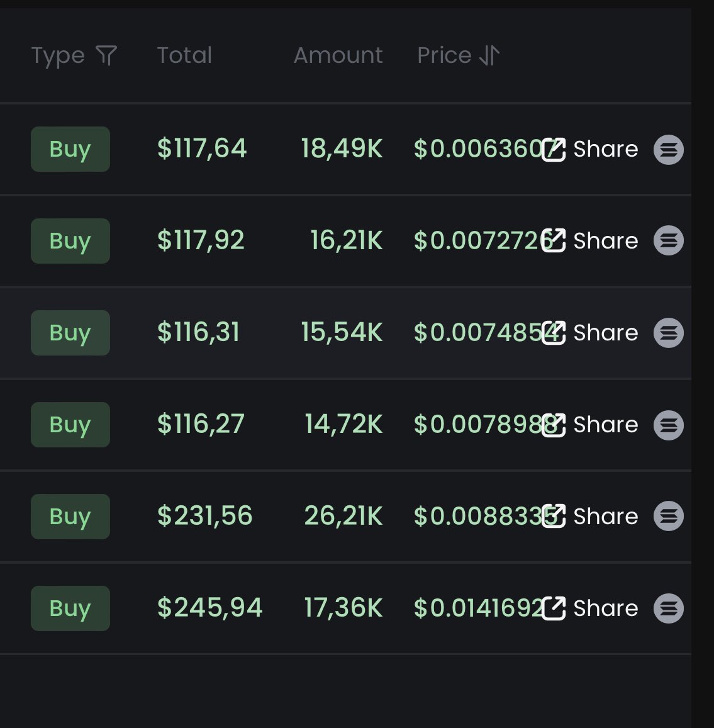
Task: Click the Solana icon in the $117,64 row
Action: [669, 150]
